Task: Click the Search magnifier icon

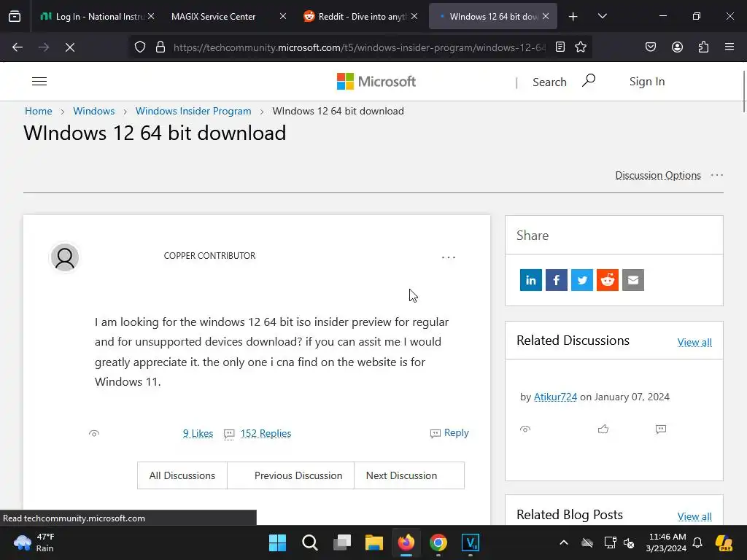Action: (589, 80)
